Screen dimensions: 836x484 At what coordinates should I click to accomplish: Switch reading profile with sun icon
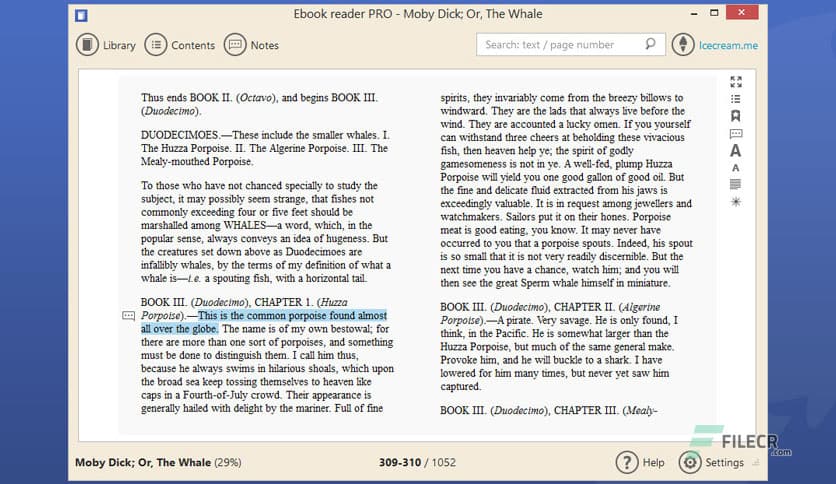736,201
